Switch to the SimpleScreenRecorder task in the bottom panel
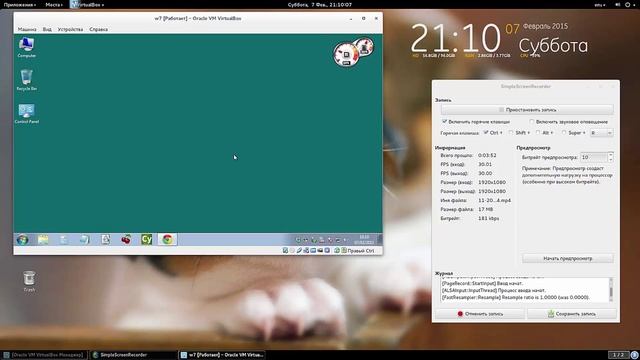 pyautogui.click(x=133, y=355)
